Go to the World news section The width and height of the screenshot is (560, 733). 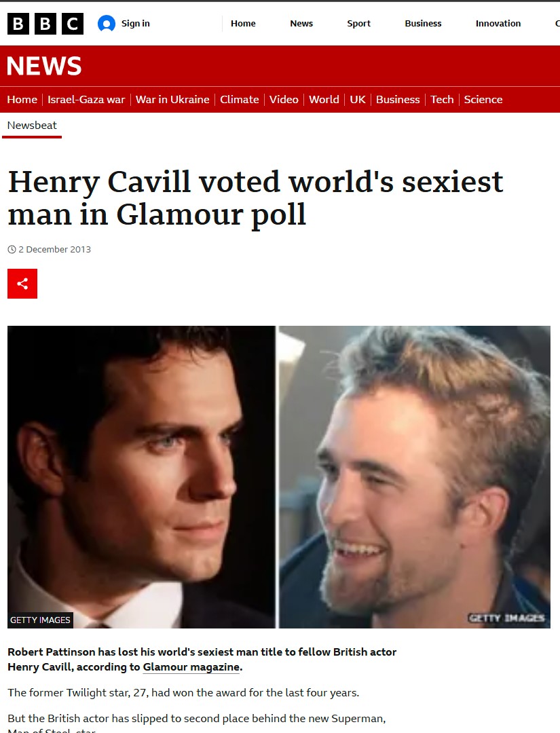[x=324, y=99]
